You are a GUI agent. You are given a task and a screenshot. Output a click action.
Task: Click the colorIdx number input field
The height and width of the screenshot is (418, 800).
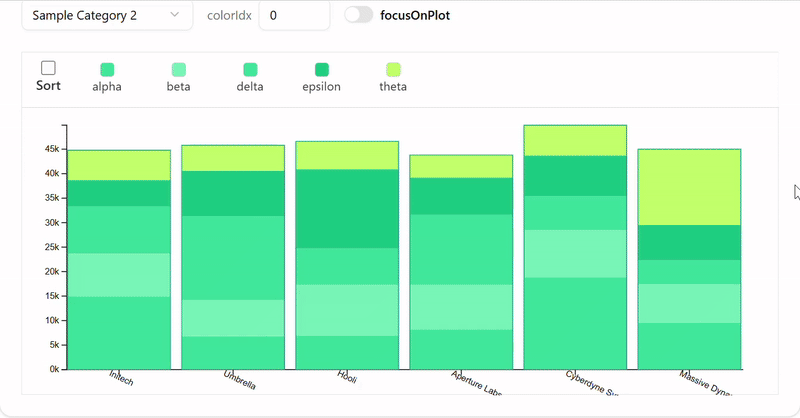pyautogui.click(x=293, y=16)
